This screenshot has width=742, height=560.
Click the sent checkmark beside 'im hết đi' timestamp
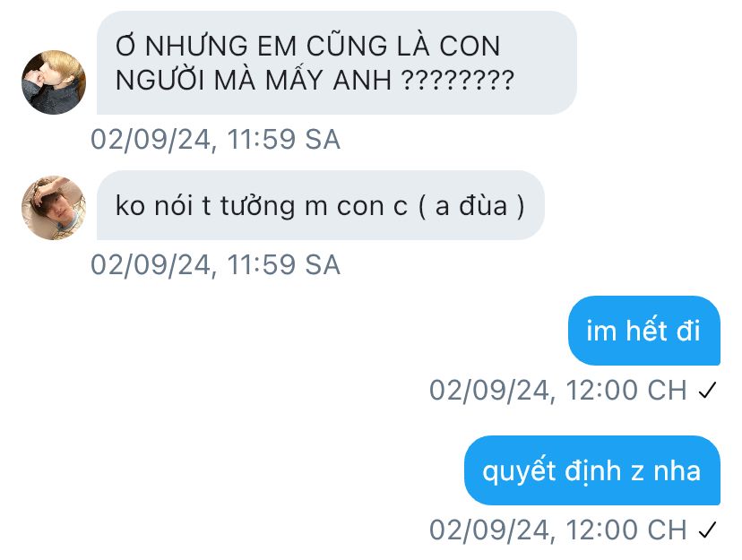pos(707,391)
